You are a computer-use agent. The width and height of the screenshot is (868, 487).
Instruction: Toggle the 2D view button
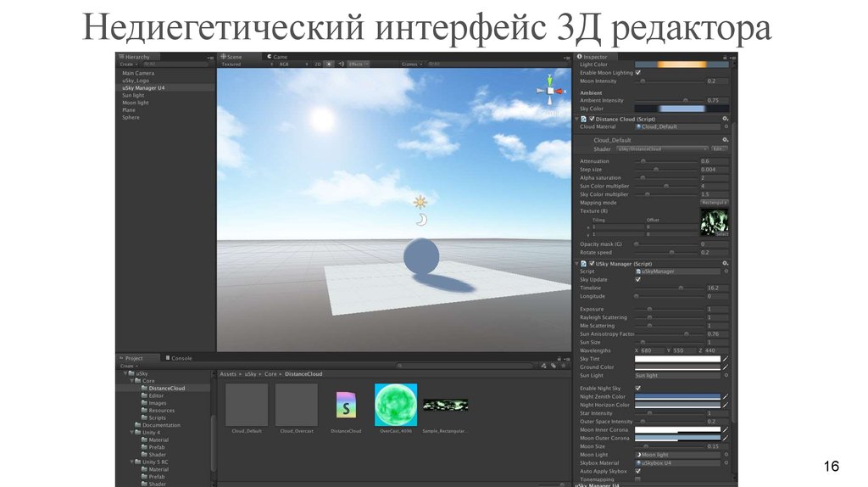coord(318,64)
